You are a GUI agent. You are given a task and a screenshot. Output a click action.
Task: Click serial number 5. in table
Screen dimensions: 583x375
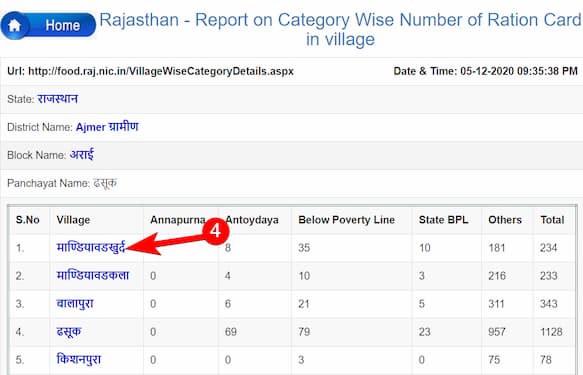[x=20, y=360]
